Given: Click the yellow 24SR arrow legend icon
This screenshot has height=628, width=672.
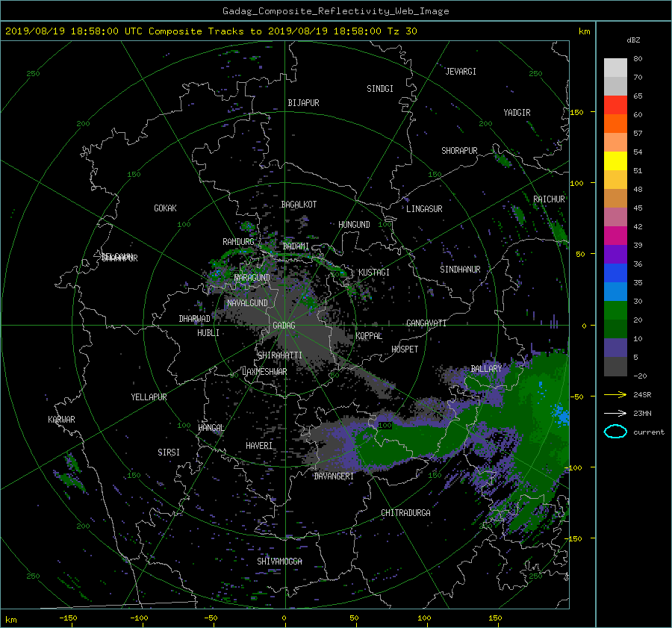Looking at the screenshot, I should [615, 394].
